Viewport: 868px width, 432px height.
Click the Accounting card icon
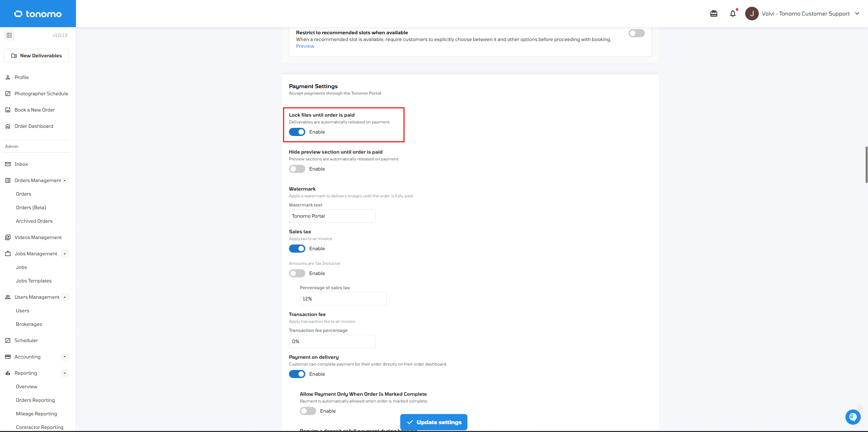(x=8, y=357)
